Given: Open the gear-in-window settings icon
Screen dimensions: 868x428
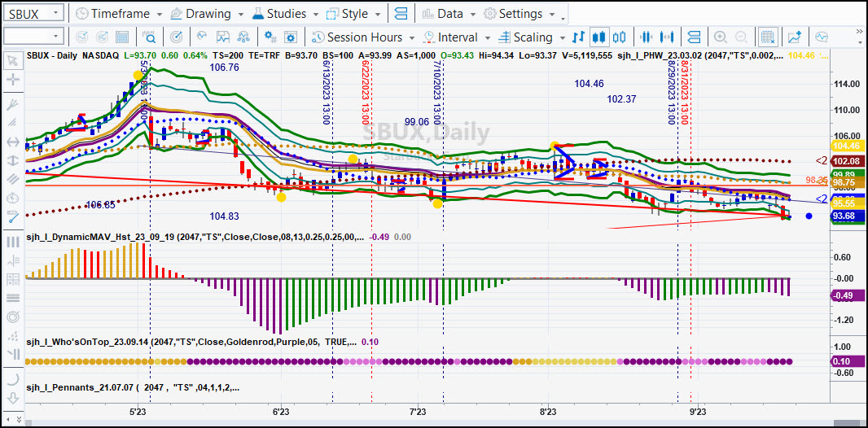Looking at the screenshot, I should (292, 37).
